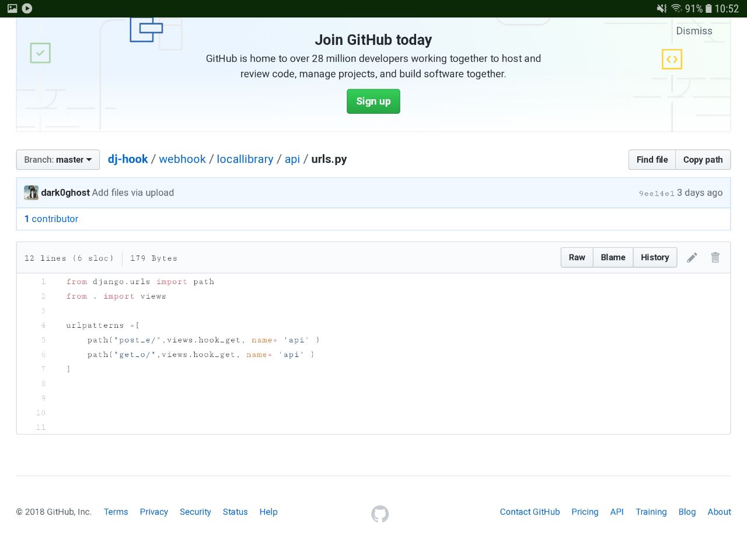Open Status footer link
Viewport: 747px width, 560px height.
point(235,512)
